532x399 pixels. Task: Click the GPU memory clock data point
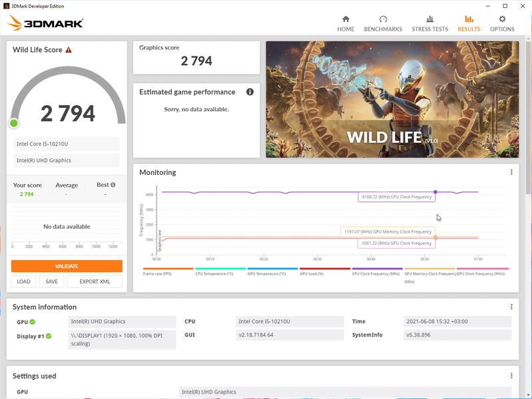pos(435,237)
